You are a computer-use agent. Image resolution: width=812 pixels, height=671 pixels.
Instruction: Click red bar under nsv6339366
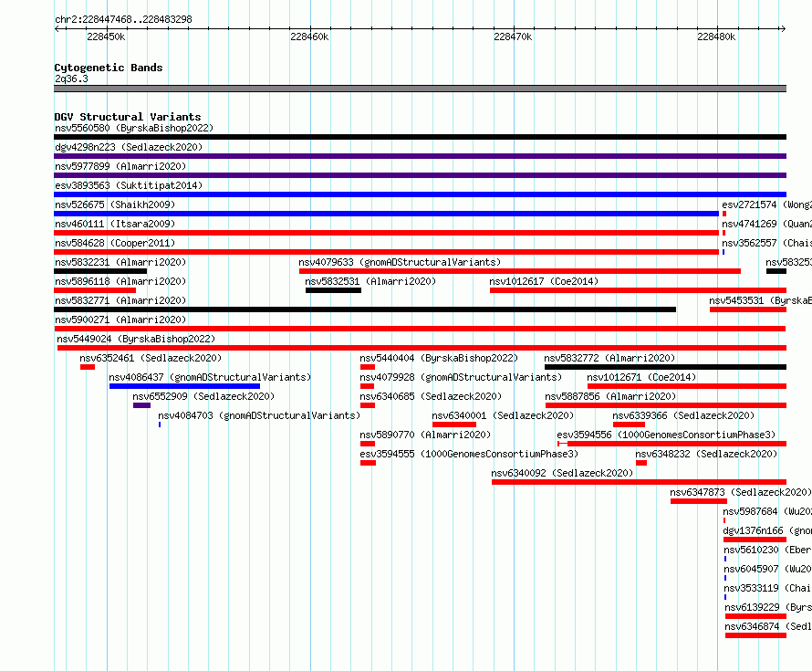pos(629,425)
